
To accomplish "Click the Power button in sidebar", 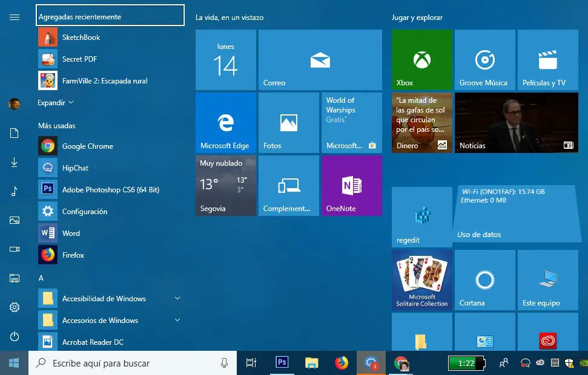I will [x=15, y=336].
